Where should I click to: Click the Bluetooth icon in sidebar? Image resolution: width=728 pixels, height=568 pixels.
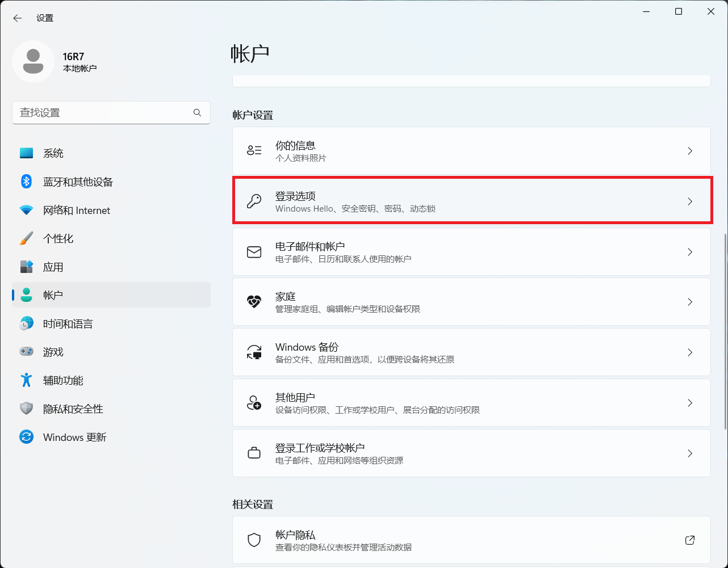[x=26, y=182]
